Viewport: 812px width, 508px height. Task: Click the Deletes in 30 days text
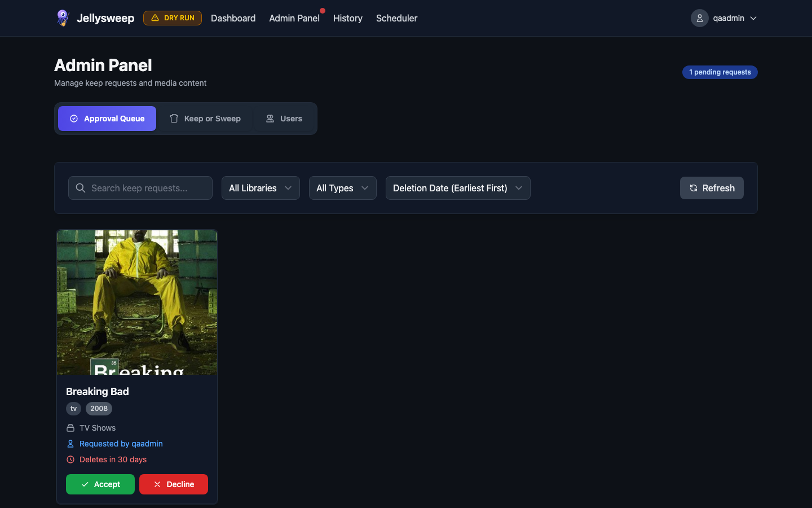click(x=113, y=459)
